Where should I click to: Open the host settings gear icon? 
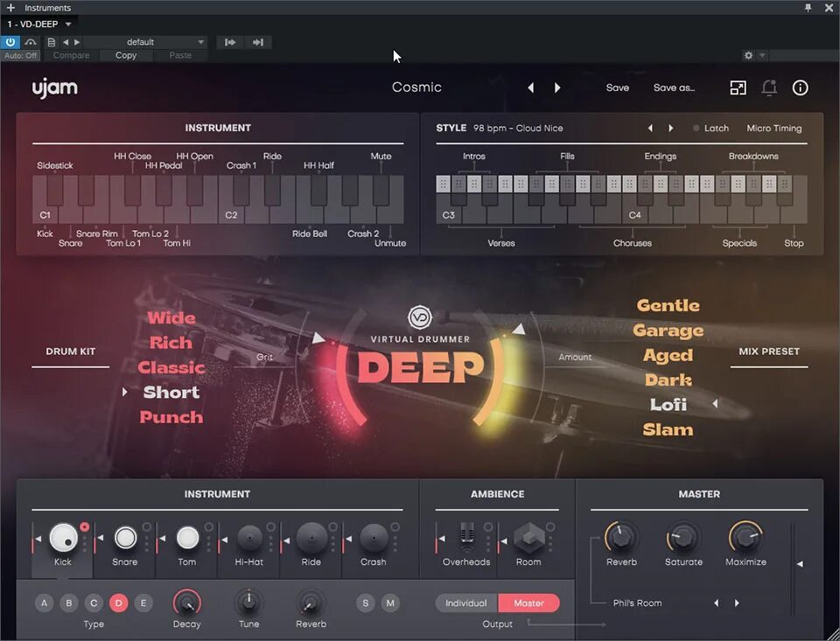point(748,55)
